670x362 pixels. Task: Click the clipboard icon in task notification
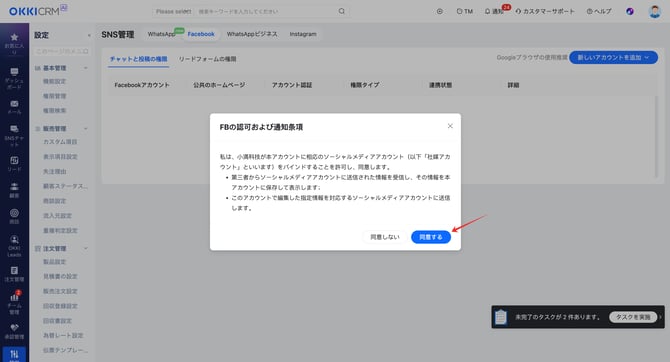pyautogui.click(x=501, y=317)
